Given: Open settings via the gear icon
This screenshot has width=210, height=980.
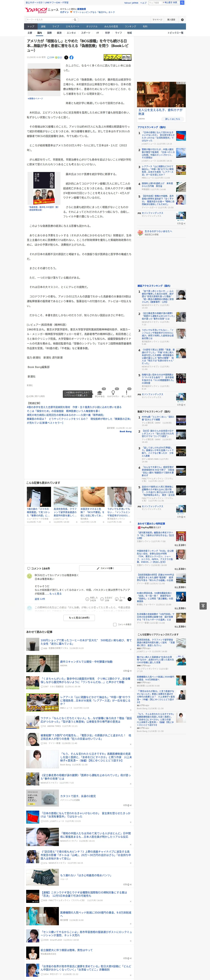Looking at the screenshot, I should tap(182, 20).
